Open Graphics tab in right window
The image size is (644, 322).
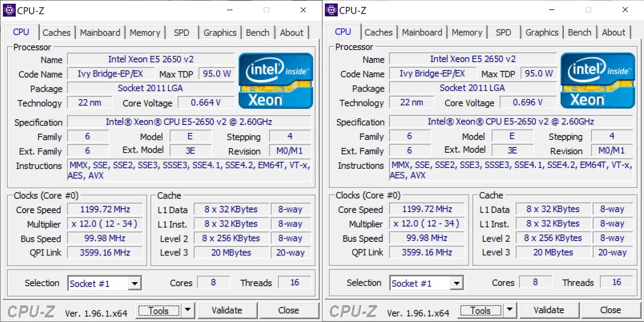tap(542, 32)
